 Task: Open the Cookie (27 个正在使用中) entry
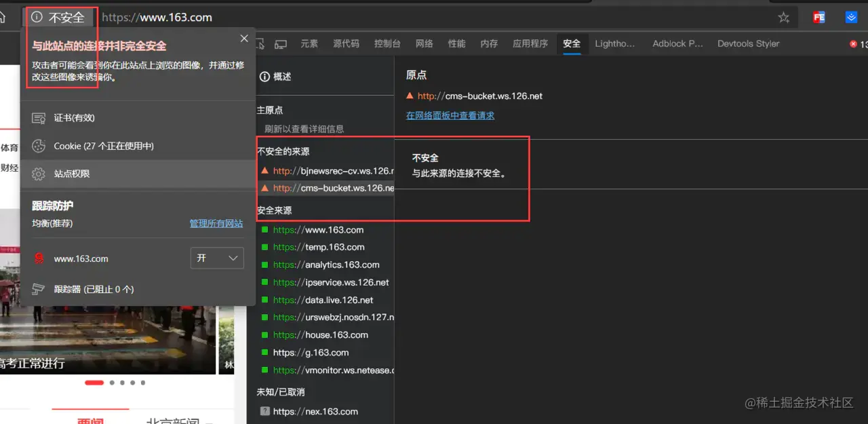pos(138,146)
